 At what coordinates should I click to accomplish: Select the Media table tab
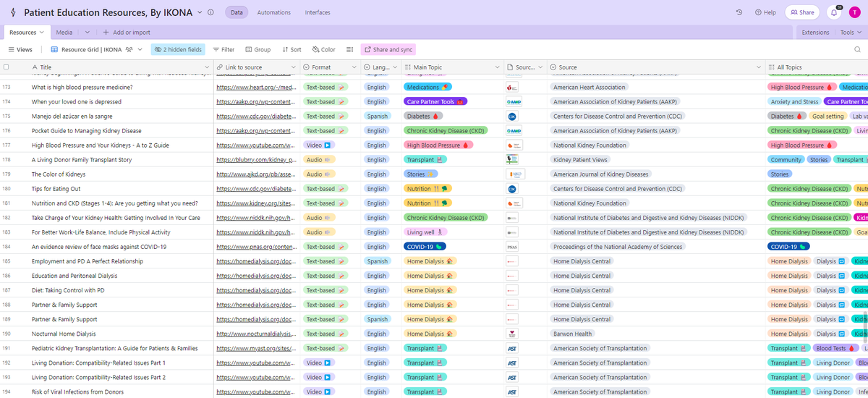tap(64, 32)
